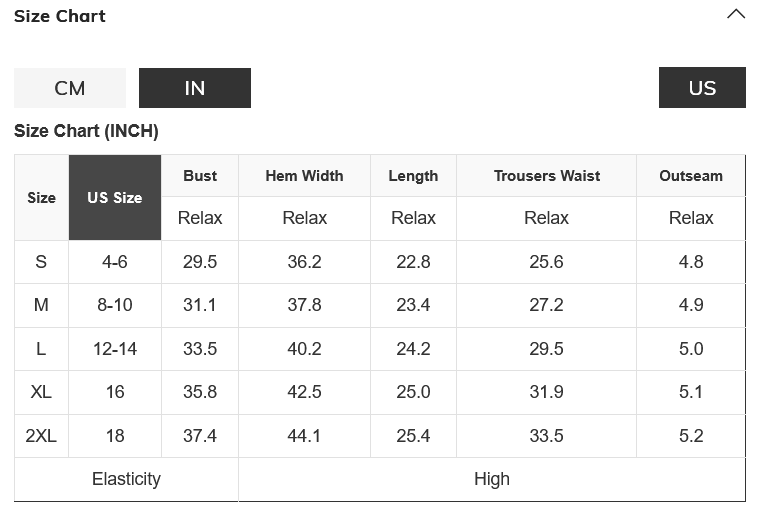Click the Size Chart (INCH) subtitle
Viewport: 767px width, 527px height.
(86, 131)
